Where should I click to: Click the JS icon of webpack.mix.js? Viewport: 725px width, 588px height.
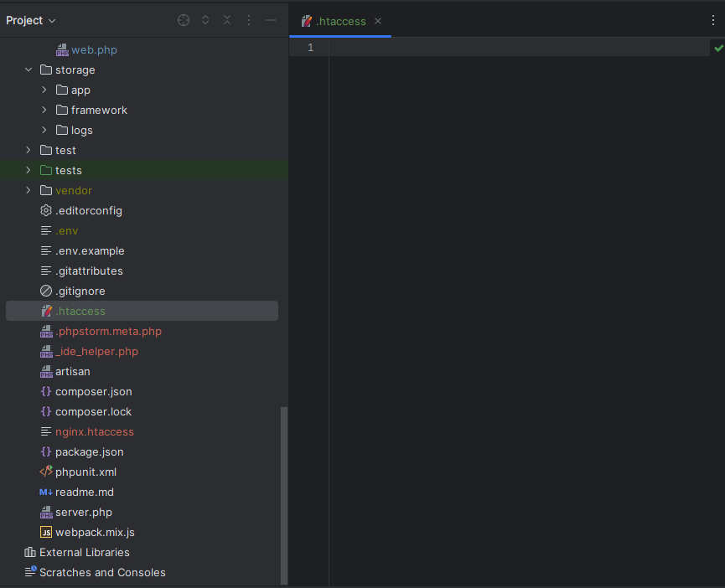46,532
